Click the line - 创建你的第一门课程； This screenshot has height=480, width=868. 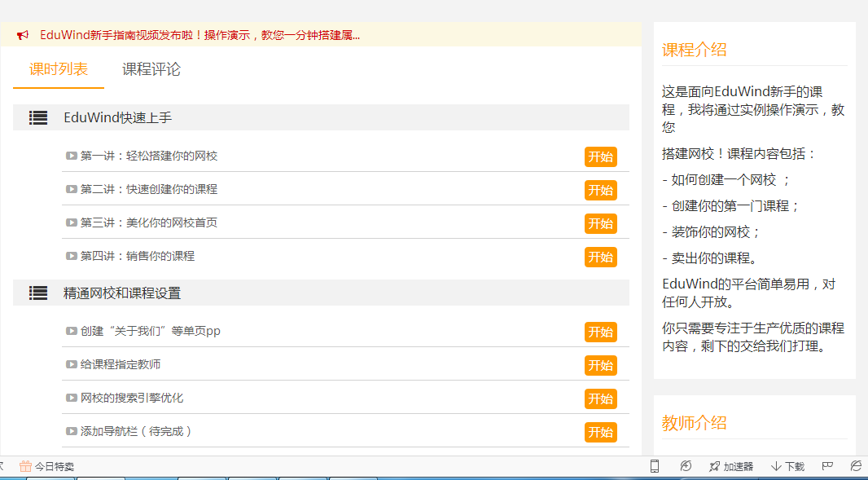click(x=731, y=205)
